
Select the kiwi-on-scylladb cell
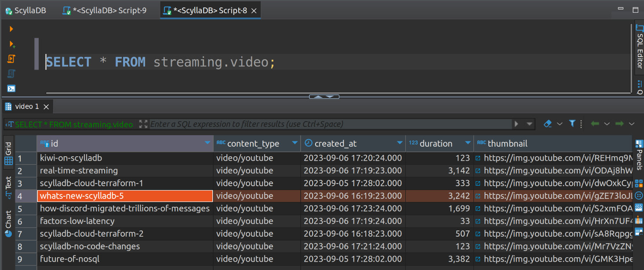pyautogui.click(x=125, y=158)
